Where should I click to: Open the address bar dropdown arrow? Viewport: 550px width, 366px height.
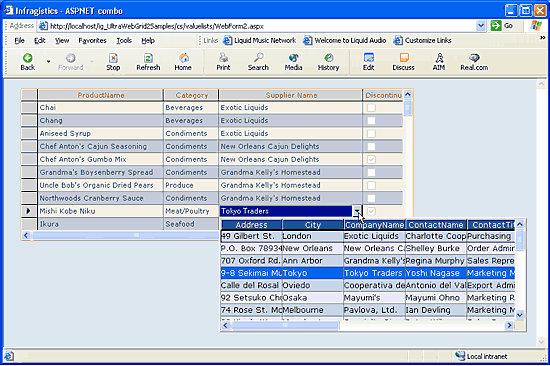481,26
